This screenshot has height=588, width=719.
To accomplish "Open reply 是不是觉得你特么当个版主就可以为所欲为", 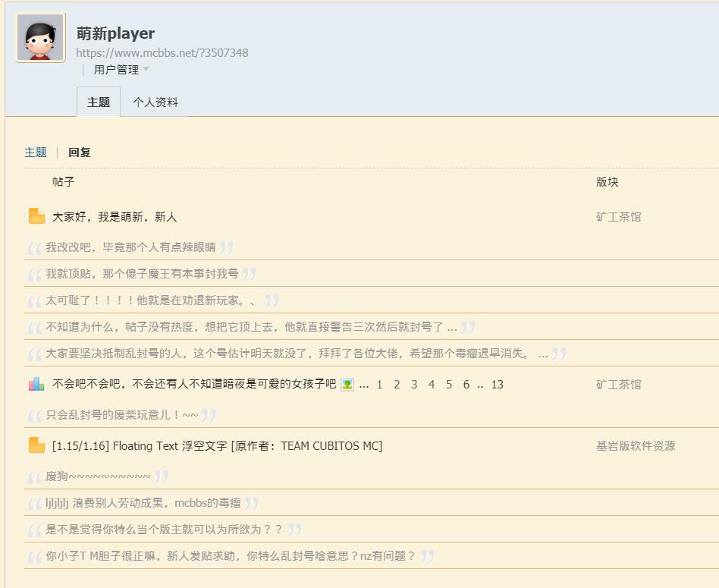I will pos(164,530).
